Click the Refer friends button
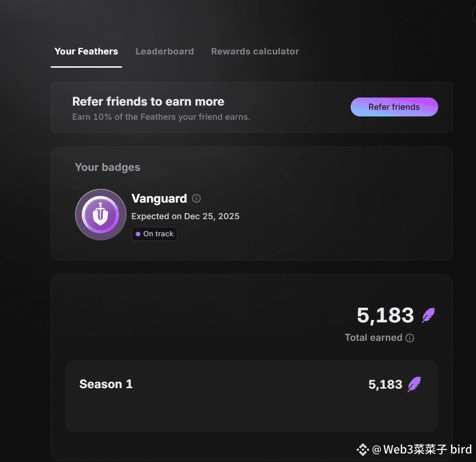This screenshot has height=462, width=476. [394, 107]
